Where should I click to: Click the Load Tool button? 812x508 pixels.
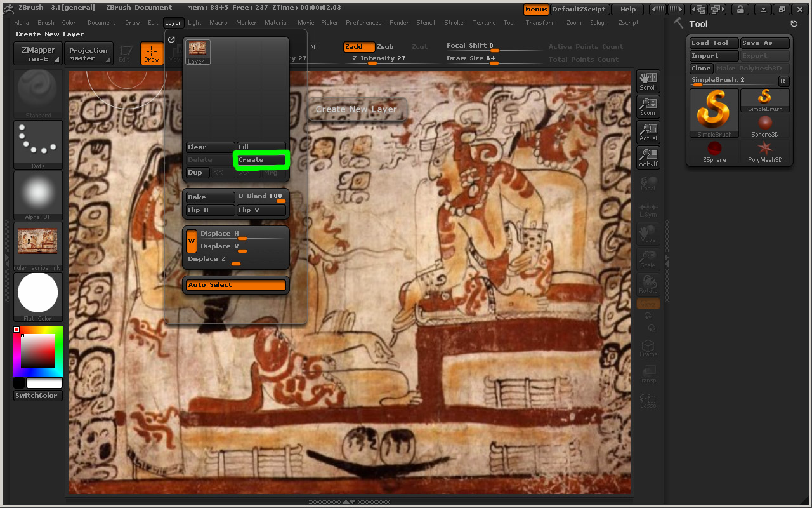[714, 43]
